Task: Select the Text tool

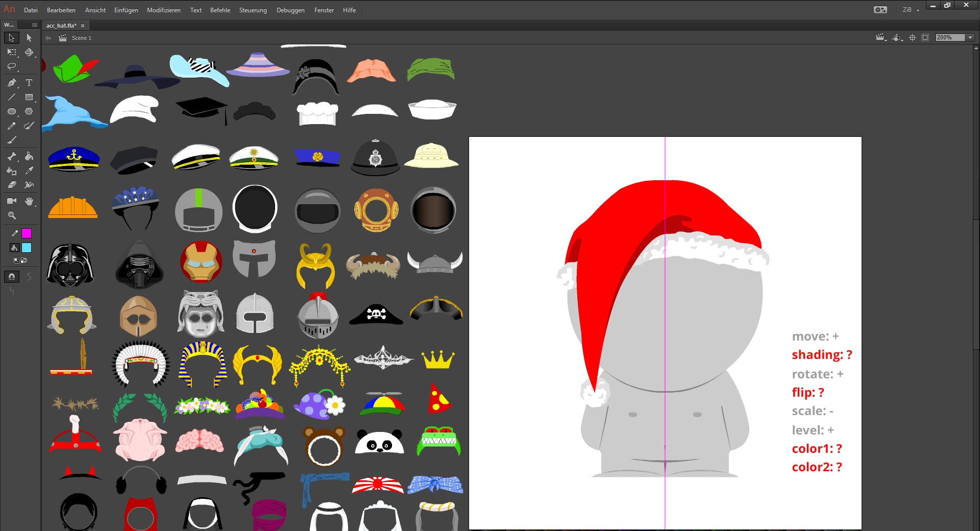Action: [29, 83]
